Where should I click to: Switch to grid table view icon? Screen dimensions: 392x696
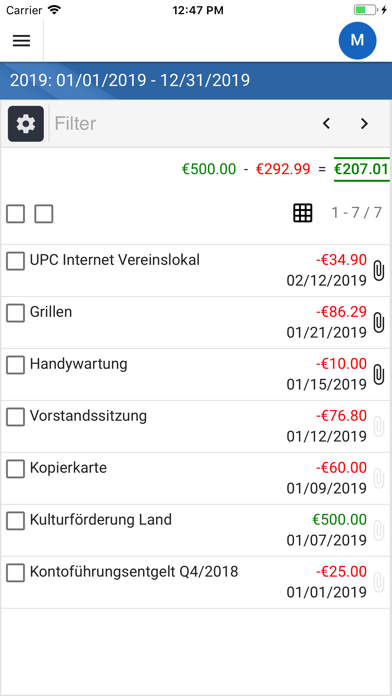point(303,213)
